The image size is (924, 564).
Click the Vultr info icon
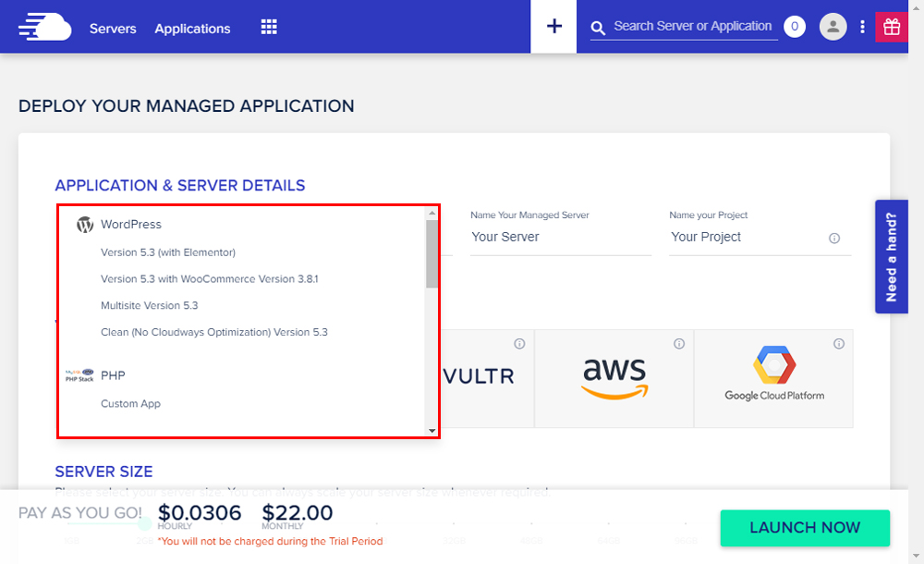pos(519,343)
